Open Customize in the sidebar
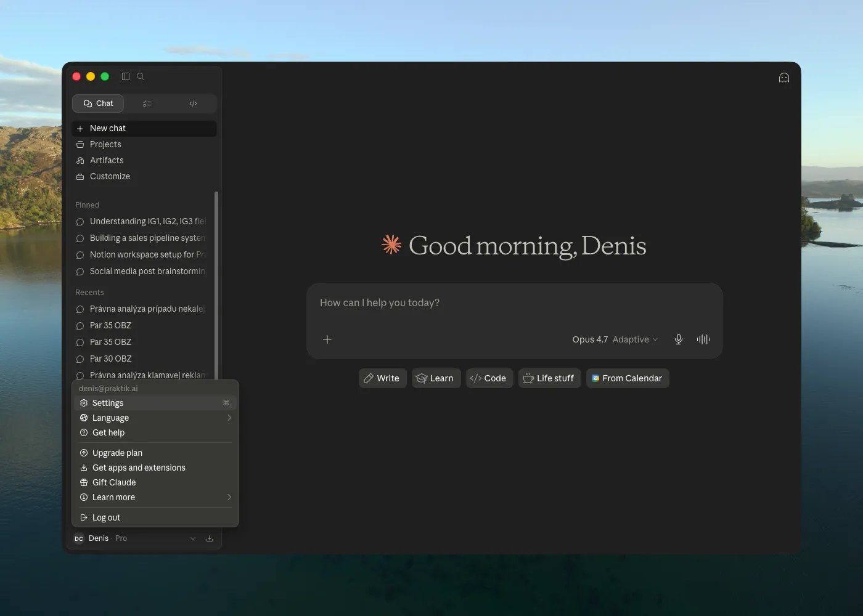This screenshot has width=863, height=616. click(144, 176)
